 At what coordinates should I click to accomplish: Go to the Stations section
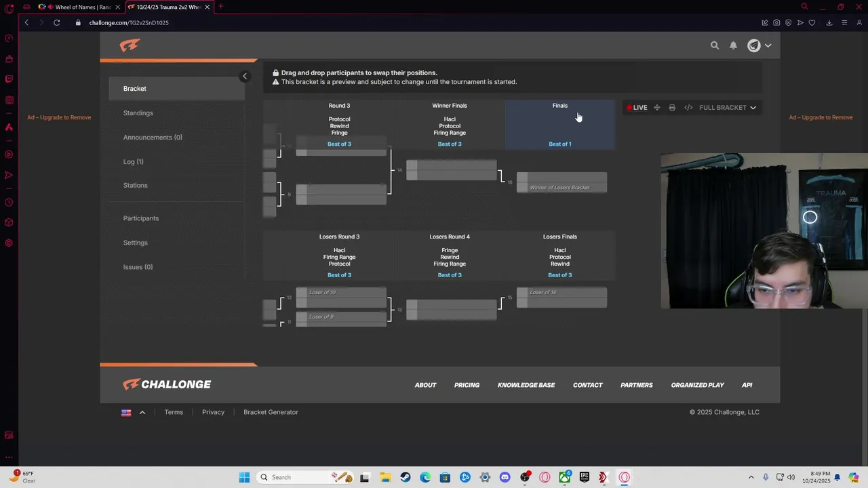click(x=135, y=186)
